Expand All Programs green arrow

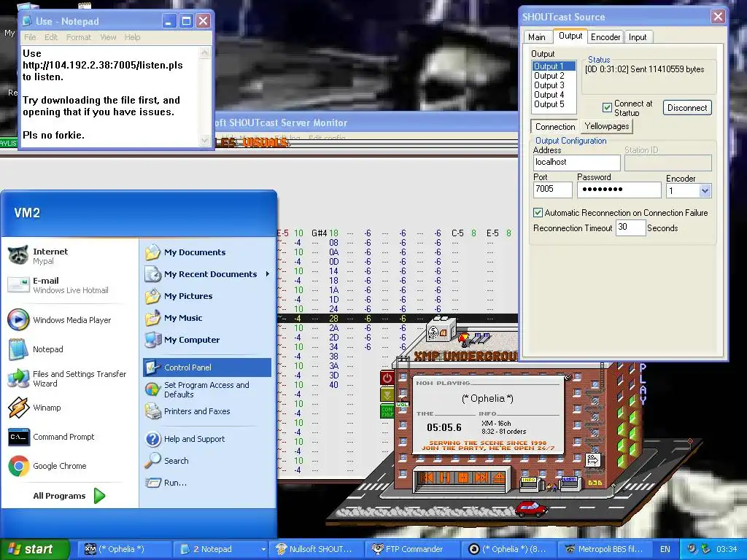click(x=99, y=496)
